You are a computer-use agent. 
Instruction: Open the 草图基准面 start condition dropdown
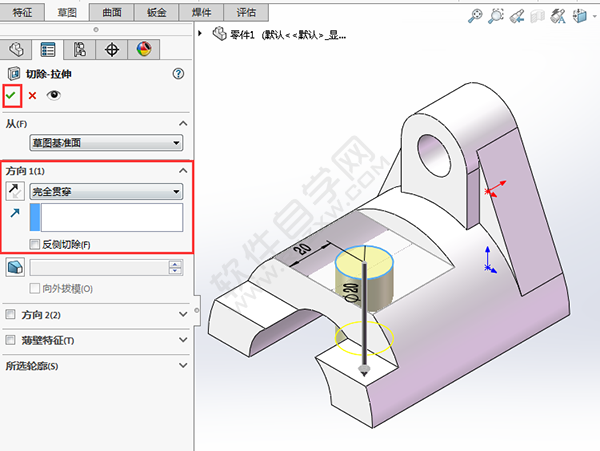click(x=106, y=143)
